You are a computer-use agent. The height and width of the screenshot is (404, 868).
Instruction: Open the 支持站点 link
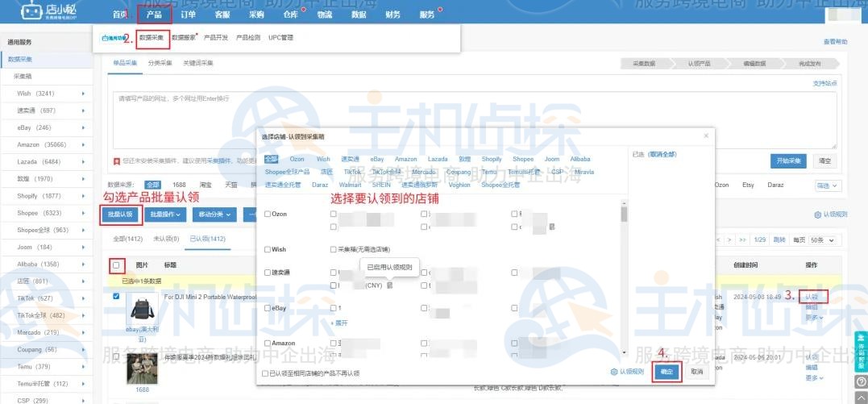coord(824,83)
